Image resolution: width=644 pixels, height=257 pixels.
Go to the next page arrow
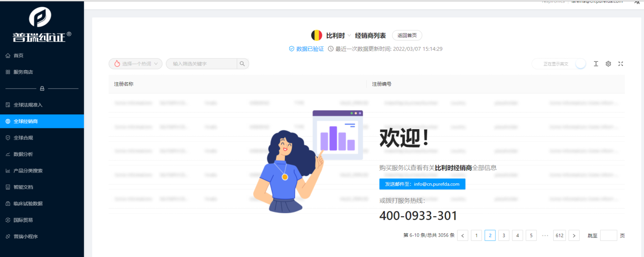tap(574, 236)
